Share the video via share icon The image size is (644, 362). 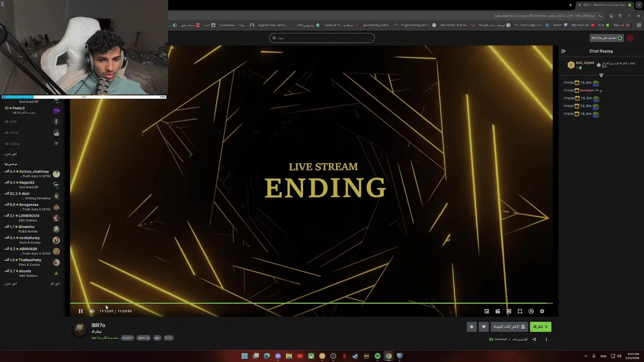(x=534, y=339)
